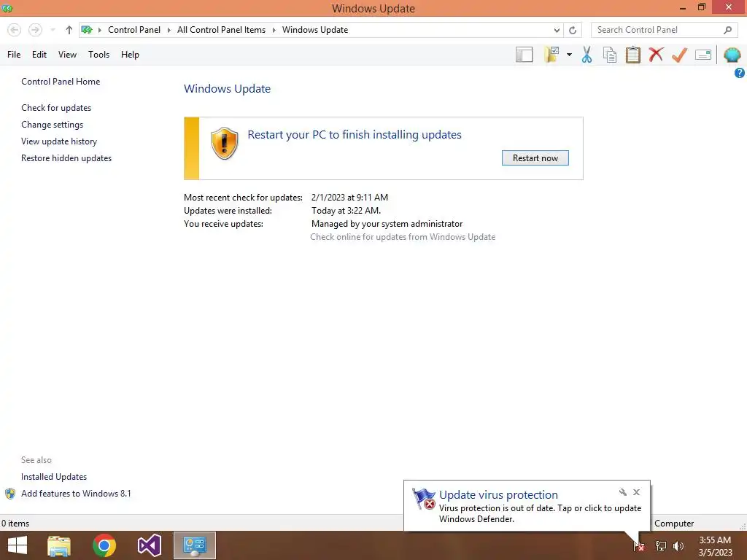Select All Control Panel Items breadcrumb

coord(222,29)
